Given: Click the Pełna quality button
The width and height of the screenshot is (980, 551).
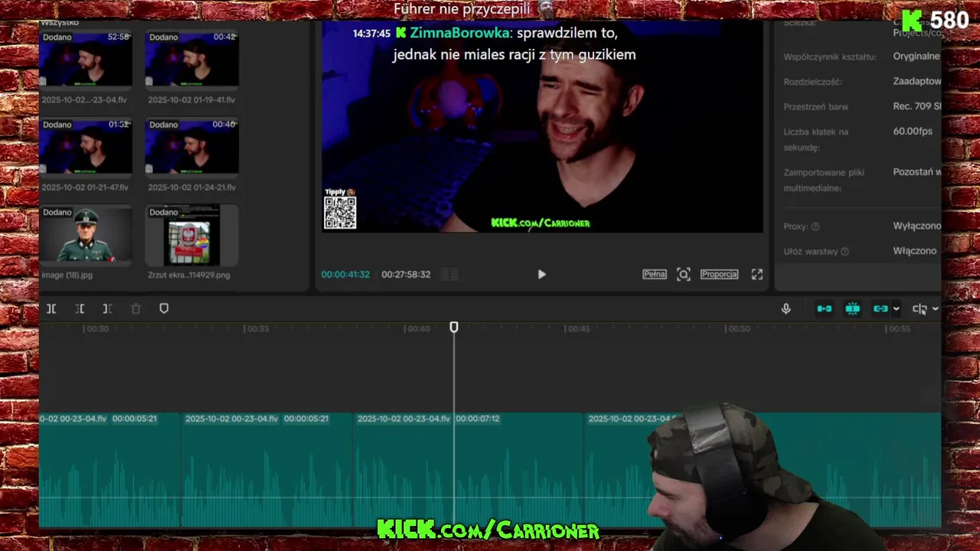Looking at the screenshot, I should click(654, 274).
